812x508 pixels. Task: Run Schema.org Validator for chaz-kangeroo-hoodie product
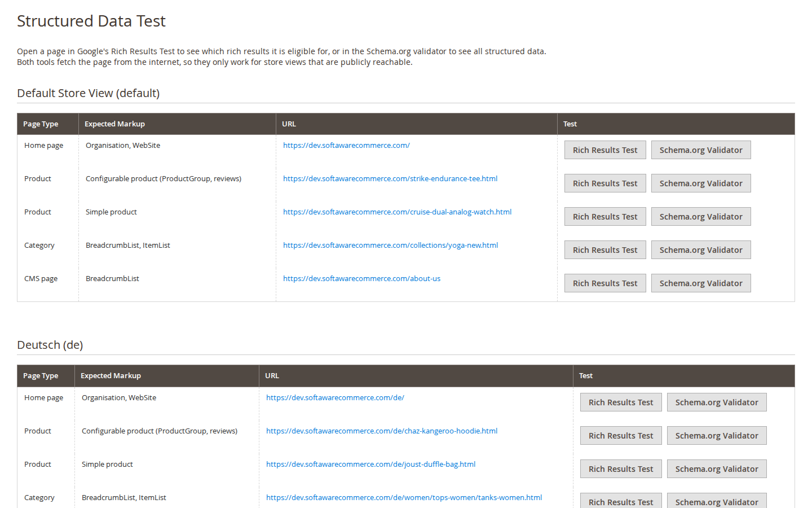pos(717,436)
